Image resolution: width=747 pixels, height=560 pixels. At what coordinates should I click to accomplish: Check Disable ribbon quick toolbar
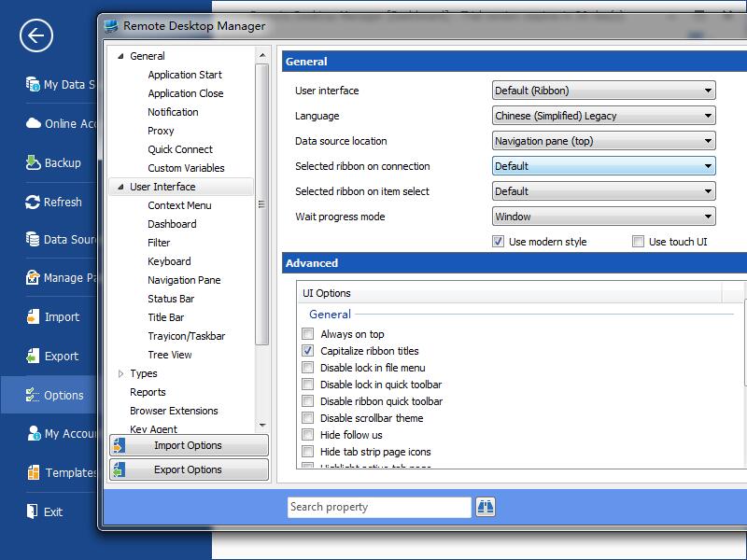tap(308, 401)
